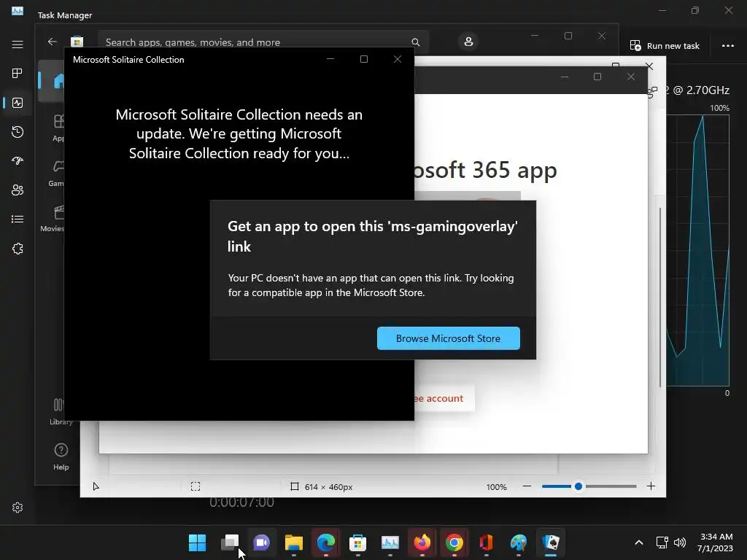The height and width of the screenshot is (560, 747).
Task: Click Microsoft Store search magnifier icon
Action: point(415,42)
